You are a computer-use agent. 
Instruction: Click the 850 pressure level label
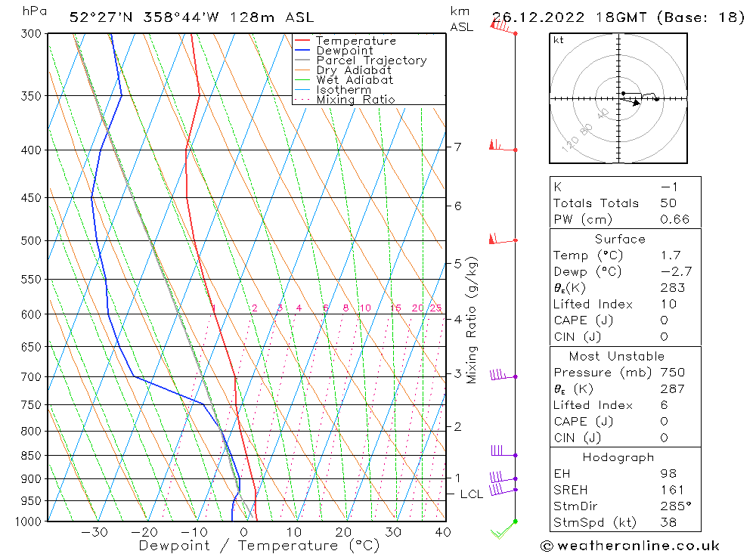coord(32,455)
